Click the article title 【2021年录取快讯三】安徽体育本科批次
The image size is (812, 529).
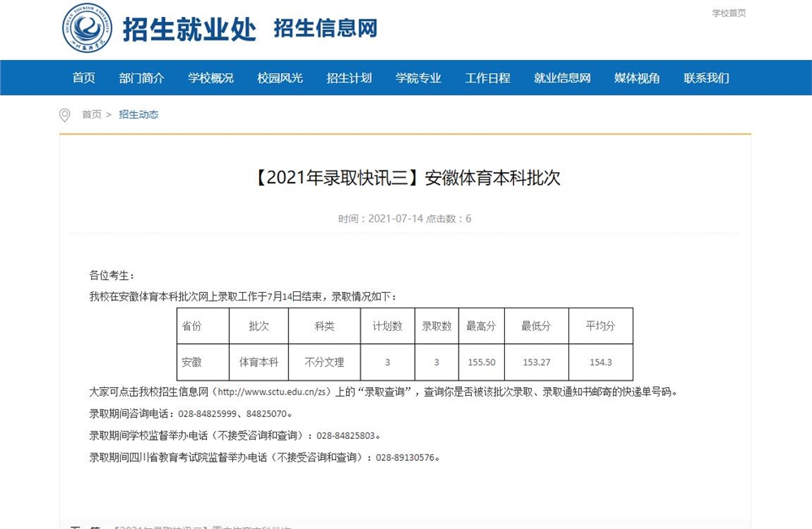pyautogui.click(x=405, y=178)
